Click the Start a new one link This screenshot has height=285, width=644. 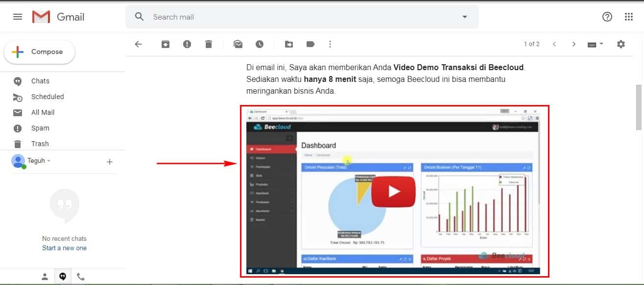point(64,248)
